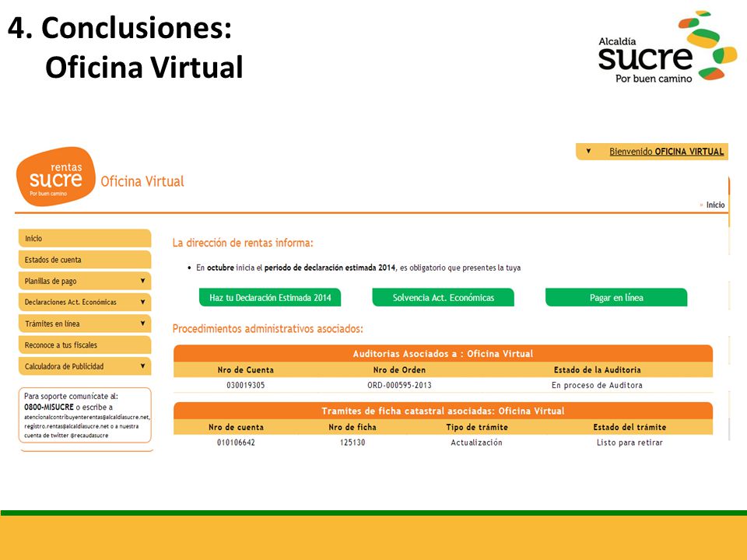Select Trámites en línea menu item
Image resolution: width=747 pixels, height=560 pixels.
(85, 324)
